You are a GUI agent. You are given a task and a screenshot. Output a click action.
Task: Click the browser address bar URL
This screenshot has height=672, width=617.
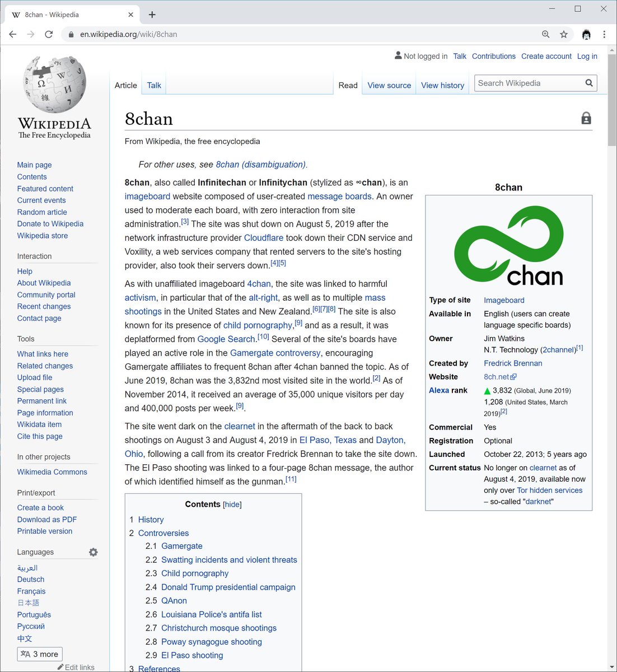pyautogui.click(x=128, y=34)
